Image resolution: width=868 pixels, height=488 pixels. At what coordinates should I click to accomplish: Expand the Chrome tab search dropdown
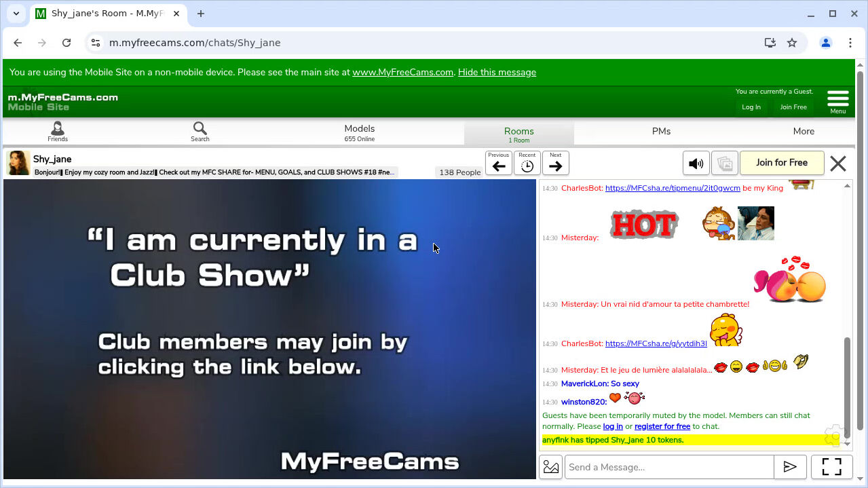[16, 14]
